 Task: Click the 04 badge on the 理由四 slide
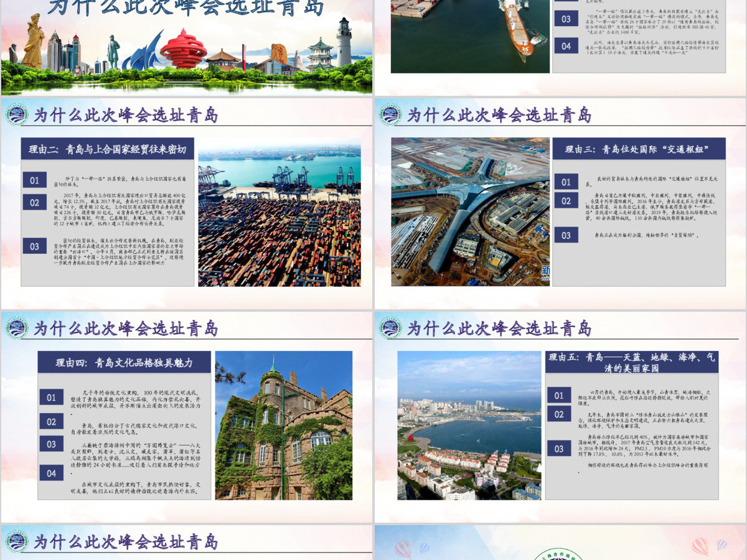pyautogui.click(x=52, y=473)
